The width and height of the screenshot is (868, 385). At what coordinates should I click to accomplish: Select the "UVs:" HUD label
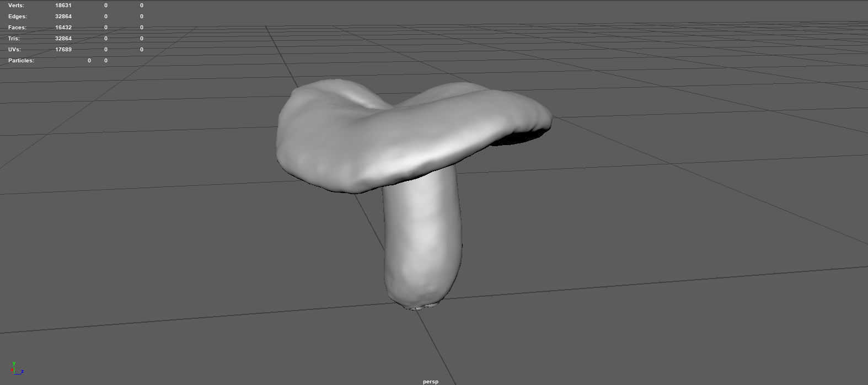click(x=14, y=50)
